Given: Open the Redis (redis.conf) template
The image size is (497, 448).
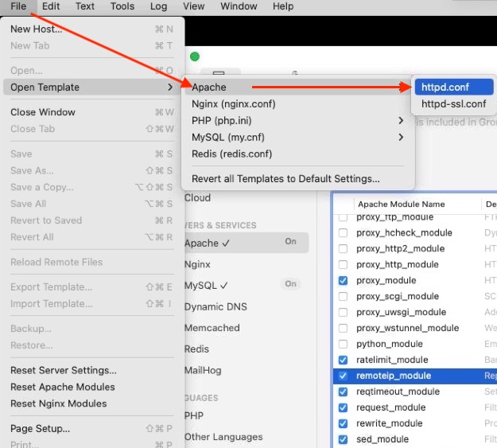Looking at the screenshot, I should pyautogui.click(x=298, y=154).
